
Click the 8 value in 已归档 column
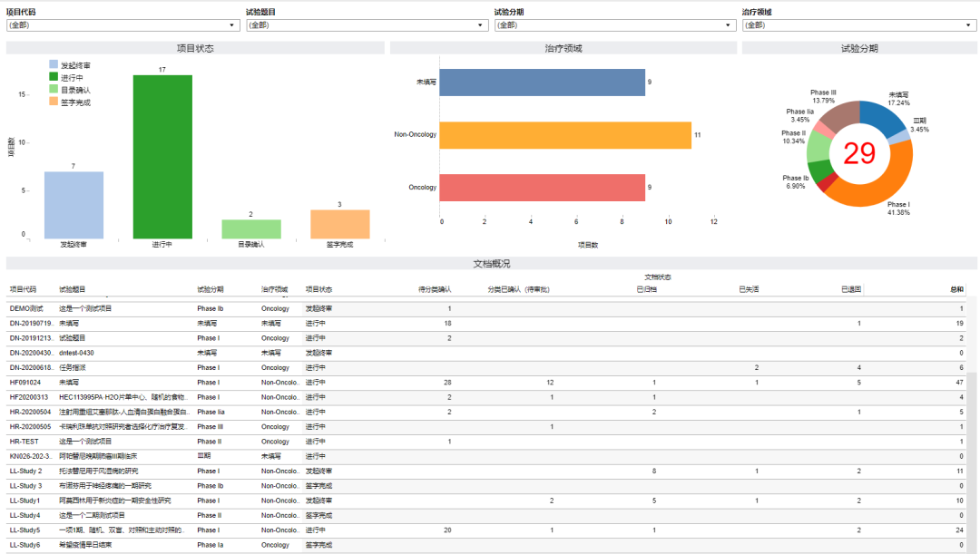click(654, 471)
